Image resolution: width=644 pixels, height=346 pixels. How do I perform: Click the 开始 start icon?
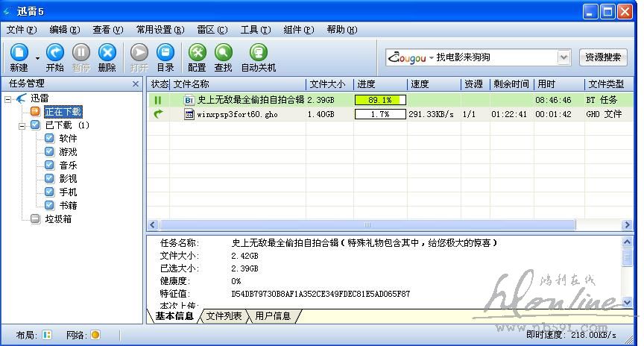pyautogui.click(x=54, y=53)
